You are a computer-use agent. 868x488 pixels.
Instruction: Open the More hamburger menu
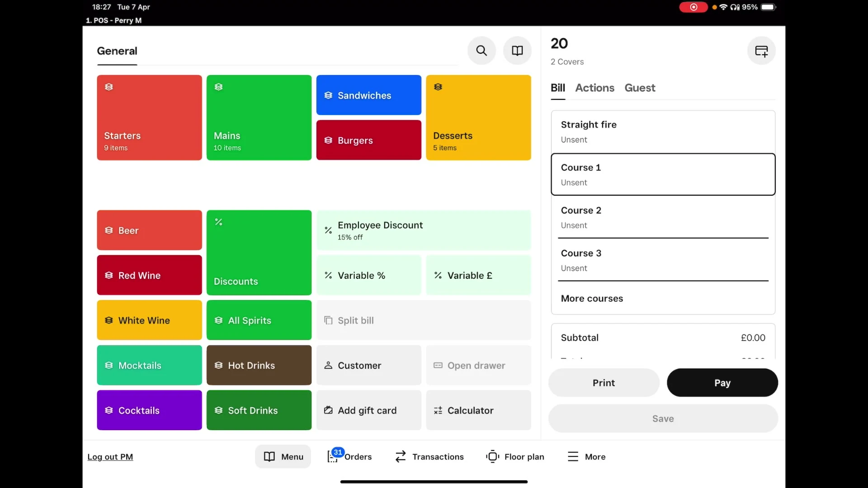pos(586,456)
